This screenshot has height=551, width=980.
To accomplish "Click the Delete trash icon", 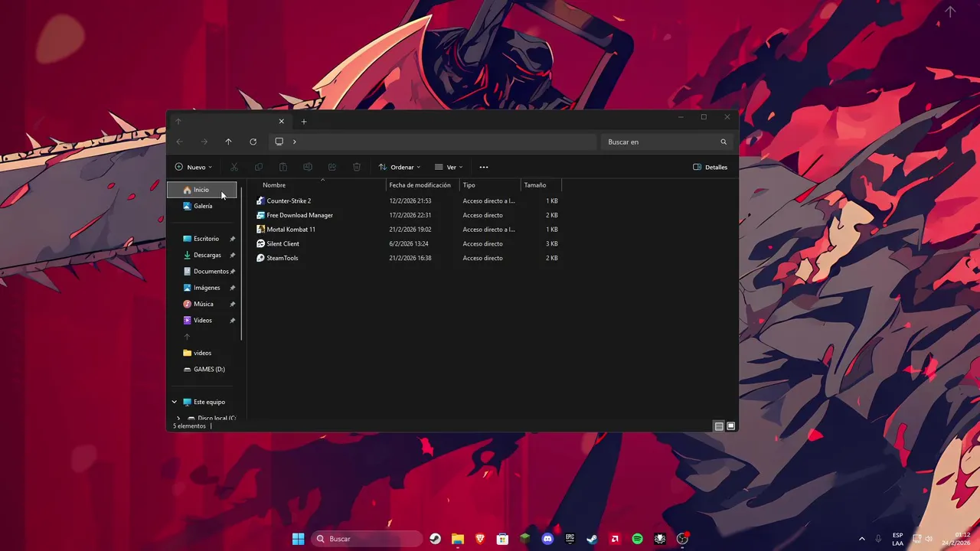I will (x=357, y=167).
